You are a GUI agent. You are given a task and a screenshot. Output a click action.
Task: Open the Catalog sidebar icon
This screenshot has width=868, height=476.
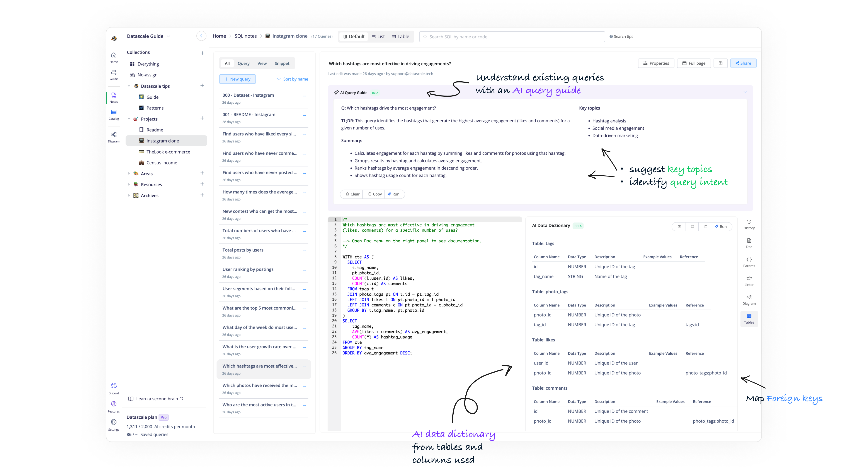114,114
